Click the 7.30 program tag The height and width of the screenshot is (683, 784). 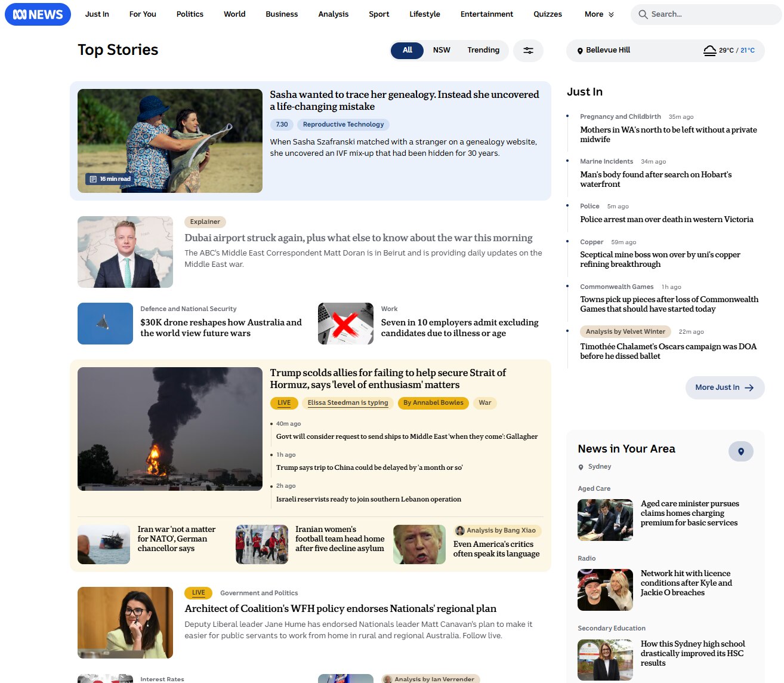click(282, 125)
